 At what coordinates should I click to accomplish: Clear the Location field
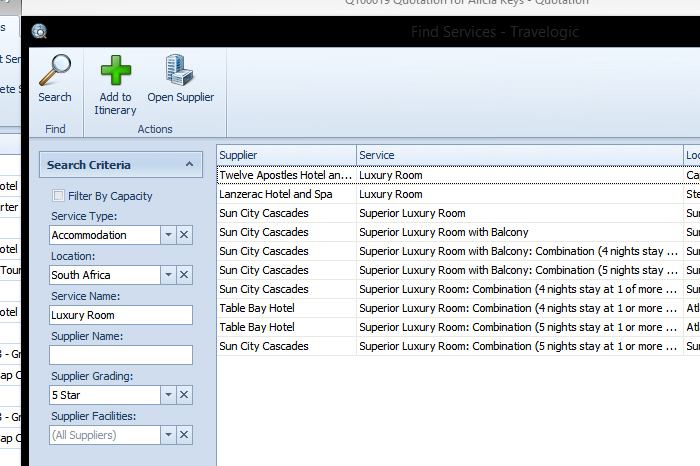pyautogui.click(x=184, y=275)
